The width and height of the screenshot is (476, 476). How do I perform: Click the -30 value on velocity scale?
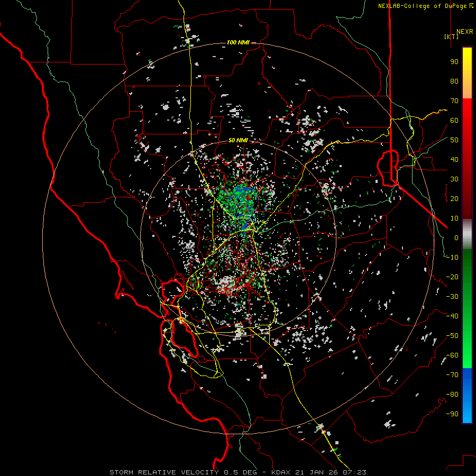(452, 297)
